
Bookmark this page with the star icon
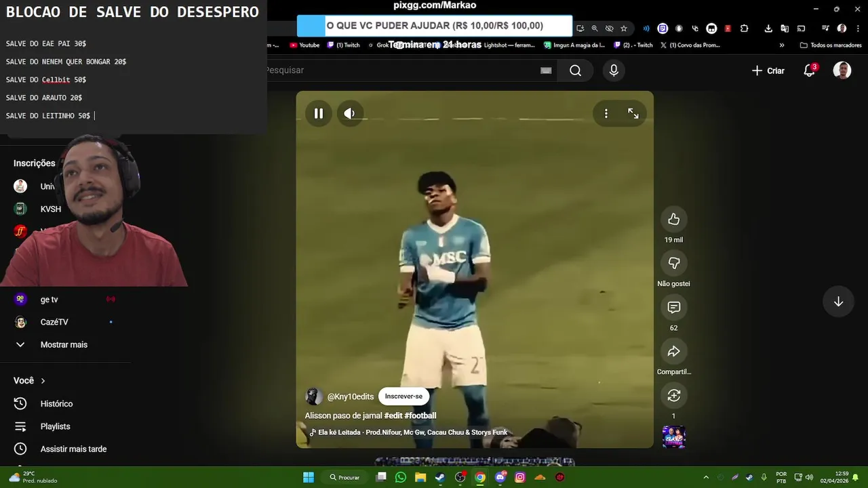624,28
